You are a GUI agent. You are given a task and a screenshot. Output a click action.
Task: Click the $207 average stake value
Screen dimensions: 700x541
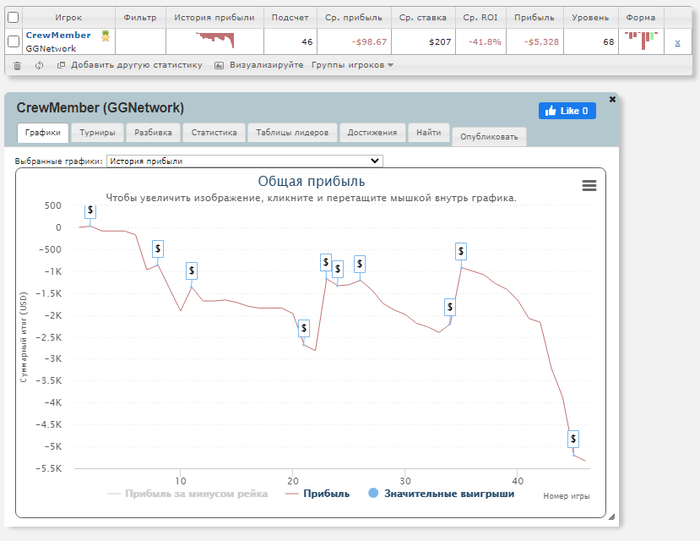440,42
